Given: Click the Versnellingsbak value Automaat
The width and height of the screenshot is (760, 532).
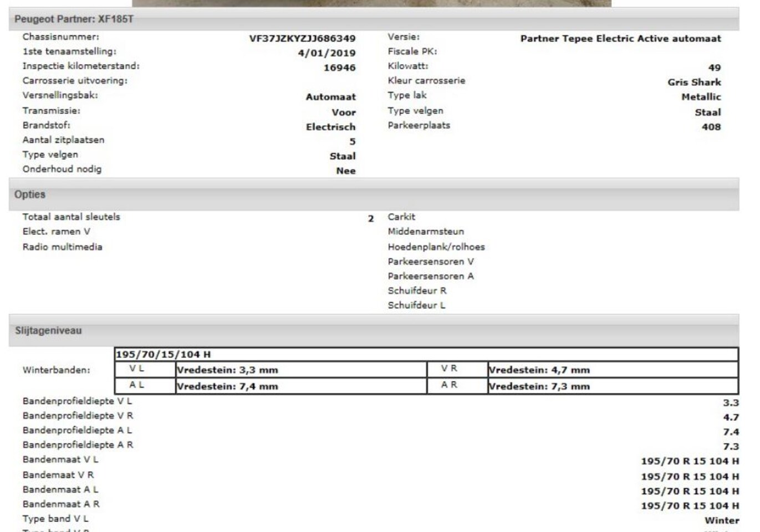Looking at the screenshot, I should (330, 97).
